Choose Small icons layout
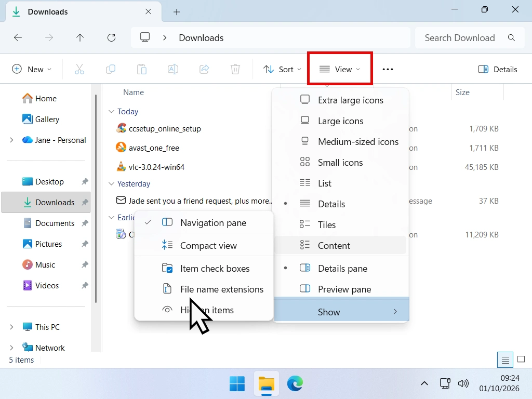The image size is (532, 399). (x=340, y=162)
